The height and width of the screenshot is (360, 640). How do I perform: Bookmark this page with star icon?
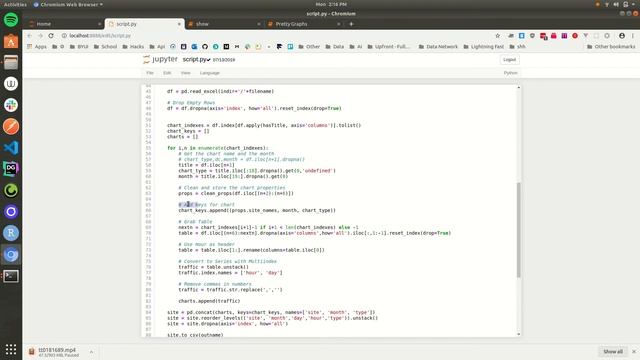[498, 36]
